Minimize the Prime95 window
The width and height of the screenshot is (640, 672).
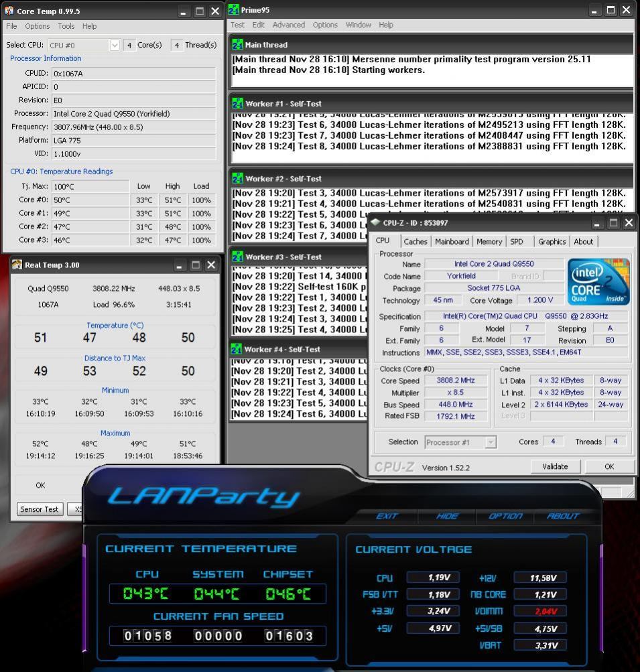click(x=594, y=10)
